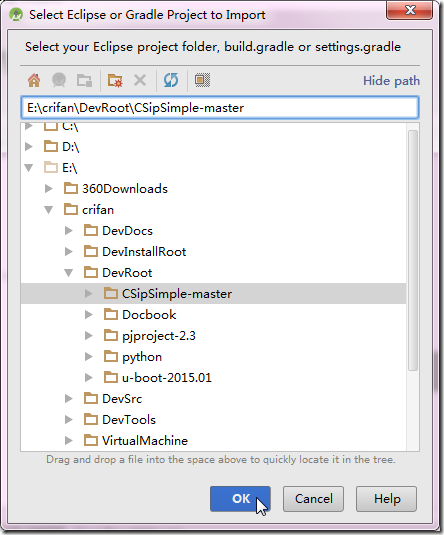Image resolution: width=444 pixels, height=535 pixels.
Task: Confirm import with the OK button
Action: (x=240, y=499)
